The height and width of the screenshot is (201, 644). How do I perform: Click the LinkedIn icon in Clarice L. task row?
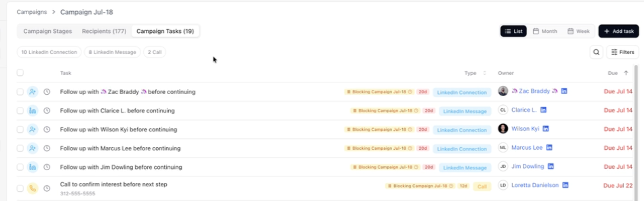click(x=33, y=111)
